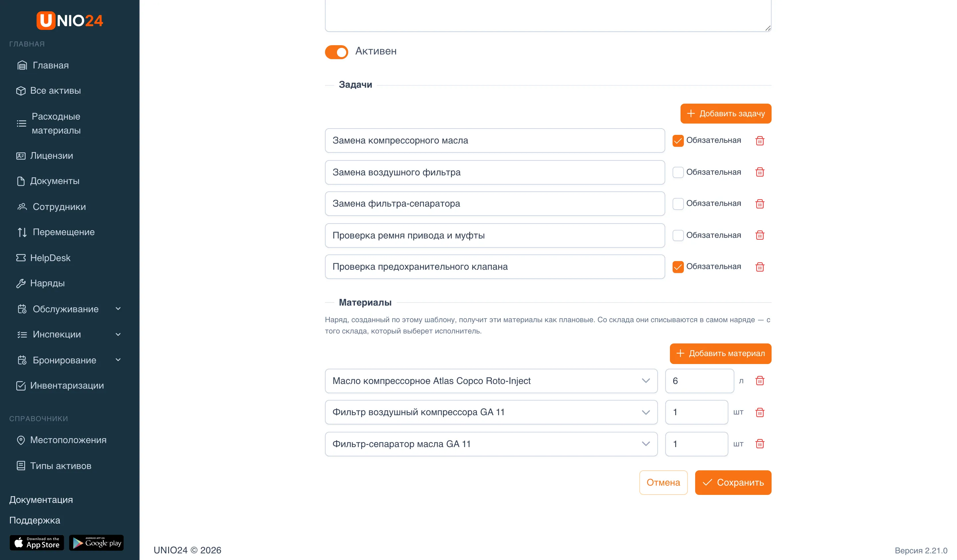957x560 pixels.
Task: Click the Лицензии card icon
Action: pyautogui.click(x=21, y=156)
